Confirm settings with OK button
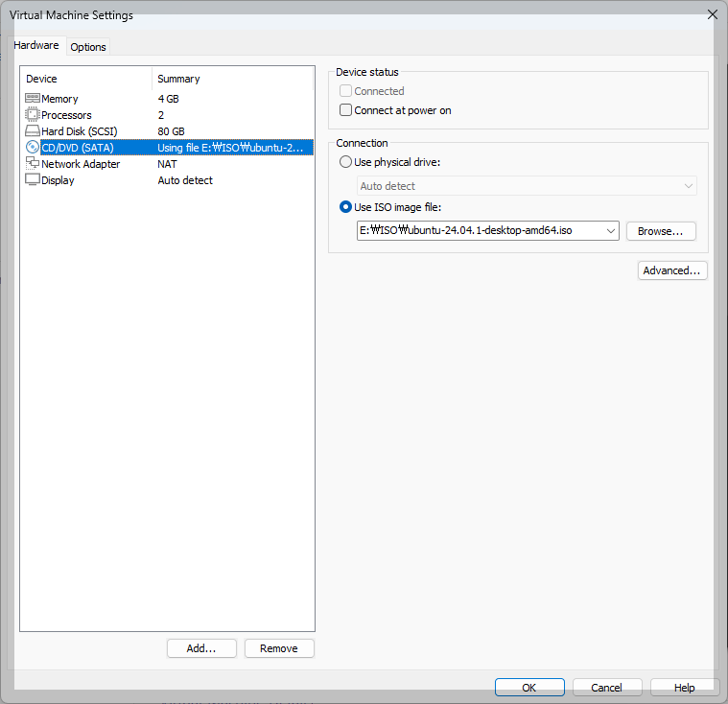 tap(529, 688)
